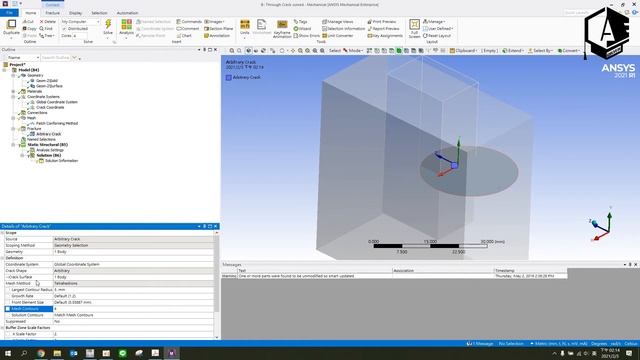Screen dimensions: 640x360
Task: Click the Copy icon in the ribbon
Action: (x=29, y=29)
